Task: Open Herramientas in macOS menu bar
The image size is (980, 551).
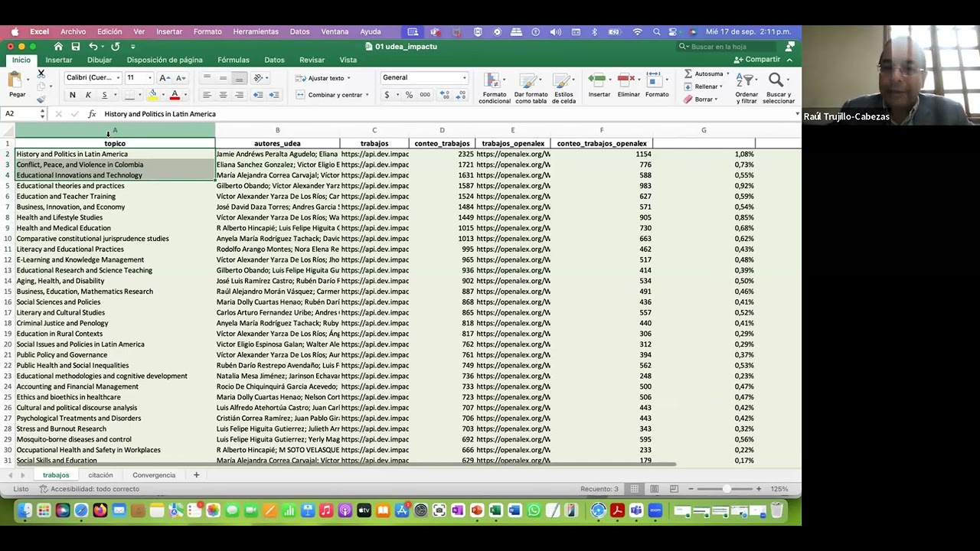Action: point(256,32)
